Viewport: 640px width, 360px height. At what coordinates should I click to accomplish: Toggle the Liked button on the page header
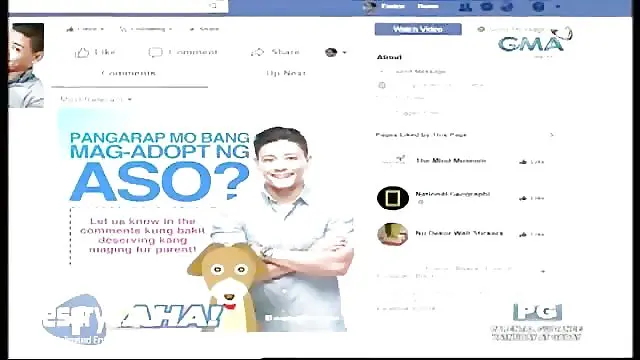[85, 29]
